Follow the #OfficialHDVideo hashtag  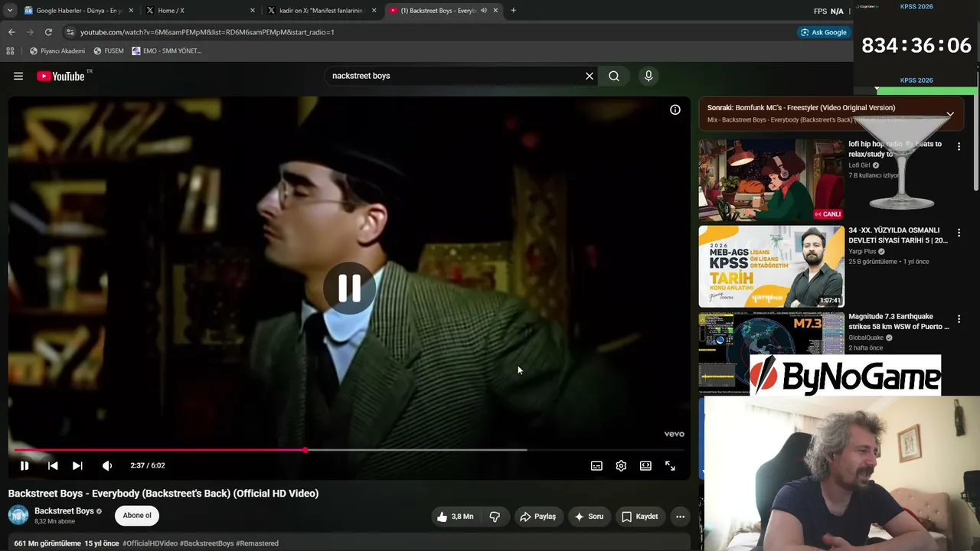pos(150,543)
